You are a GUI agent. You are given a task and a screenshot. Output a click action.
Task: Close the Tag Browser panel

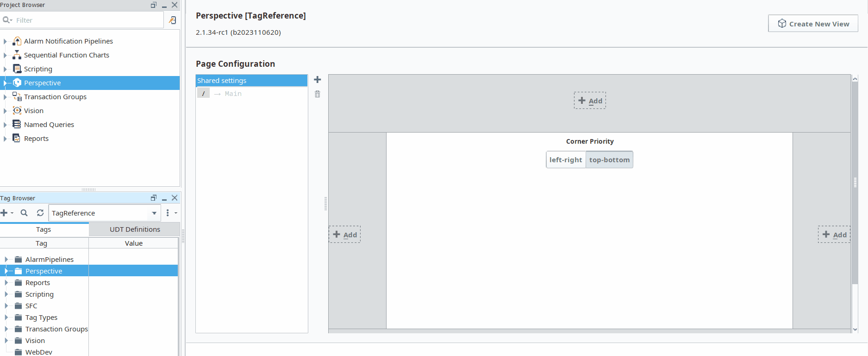click(175, 198)
